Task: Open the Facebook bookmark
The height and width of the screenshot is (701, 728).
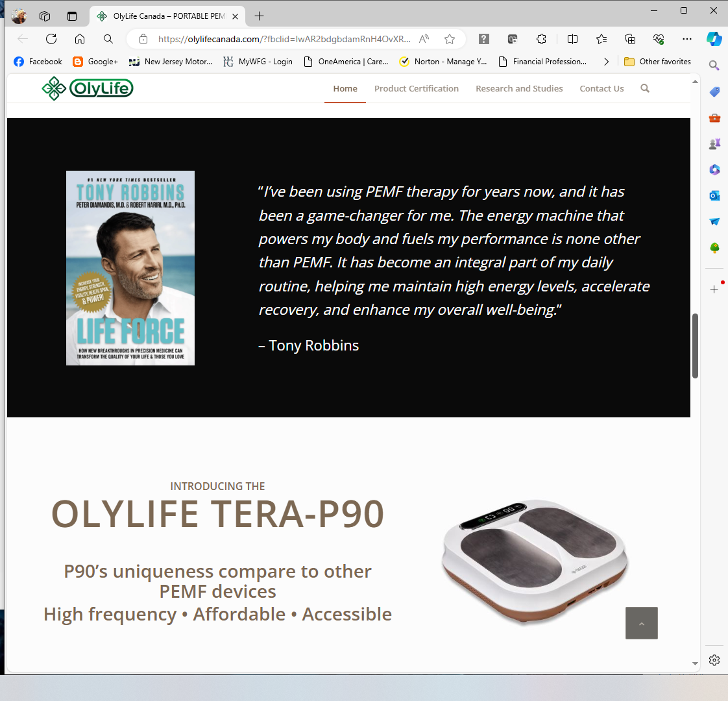Action: pyautogui.click(x=38, y=61)
